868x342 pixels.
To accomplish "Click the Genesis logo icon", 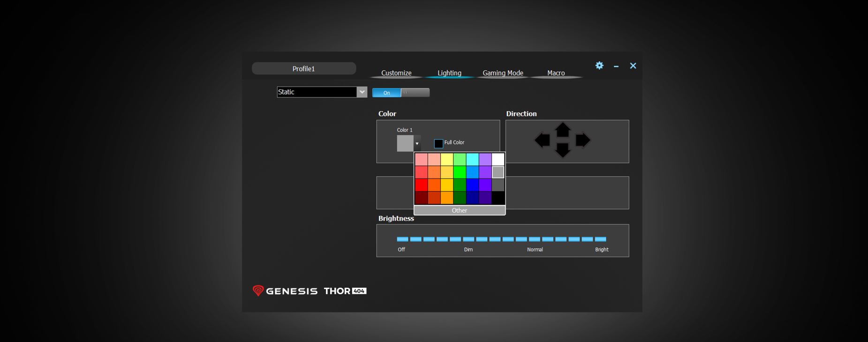I will tap(258, 290).
